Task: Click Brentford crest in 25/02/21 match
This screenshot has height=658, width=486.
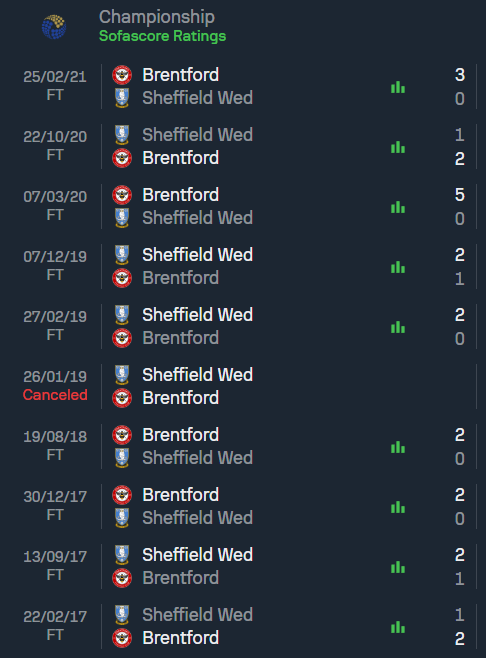Action: tap(122, 75)
